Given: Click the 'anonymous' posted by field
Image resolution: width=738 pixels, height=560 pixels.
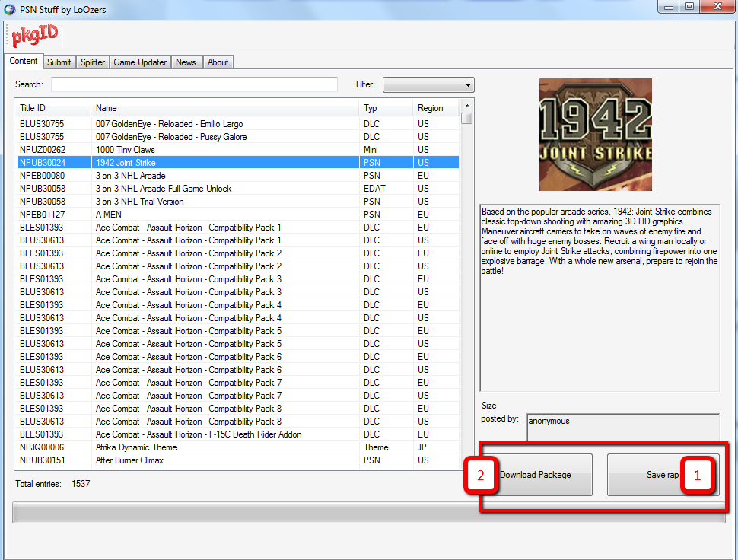Looking at the screenshot, I should [x=623, y=428].
